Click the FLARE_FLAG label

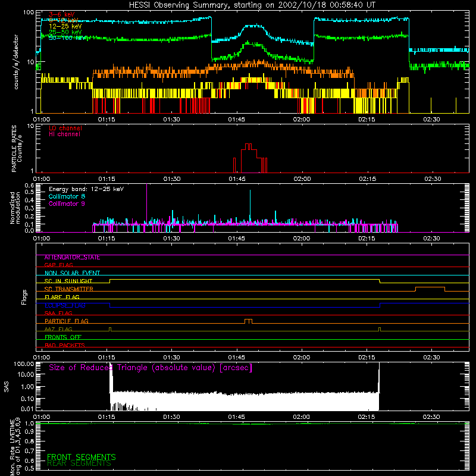pyautogui.click(x=62, y=297)
